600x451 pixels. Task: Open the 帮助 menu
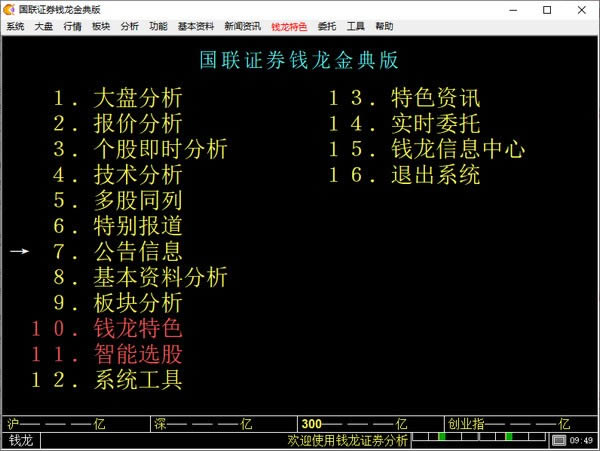tap(384, 26)
